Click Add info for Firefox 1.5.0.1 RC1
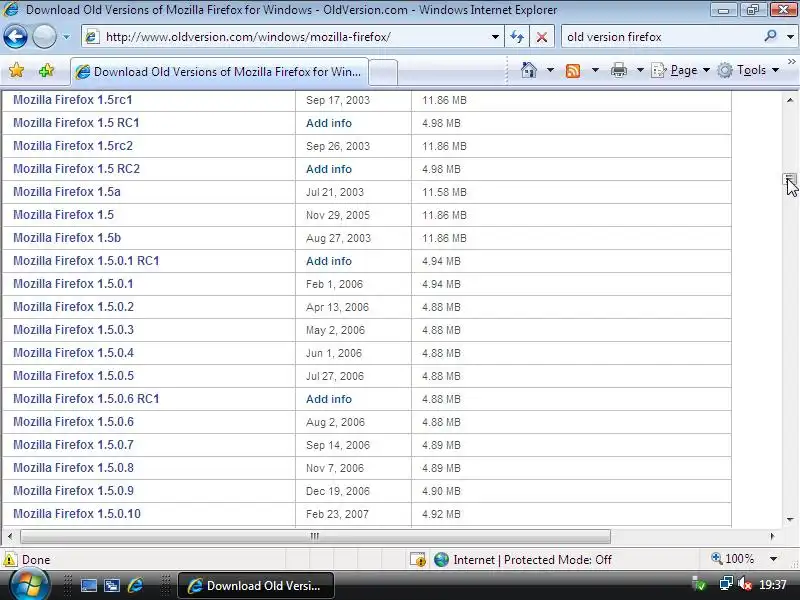 pos(329,261)
